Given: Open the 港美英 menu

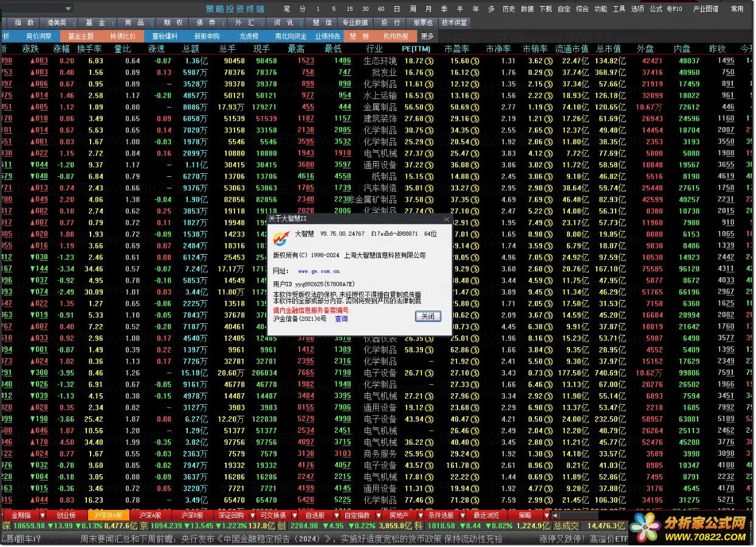Looking at the screenshot, I should [x=57, y=22].
